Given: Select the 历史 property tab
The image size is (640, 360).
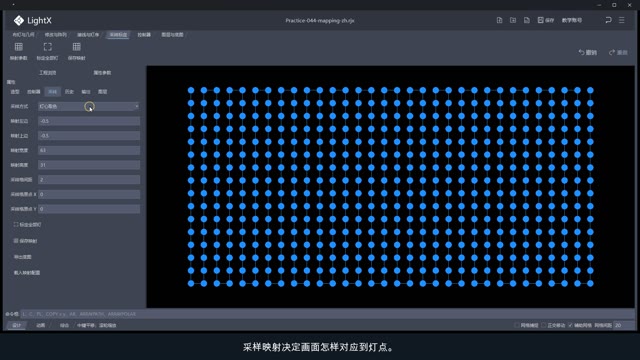Looking at the screenshot, I should pyautogui.click(x=69, y=92).
